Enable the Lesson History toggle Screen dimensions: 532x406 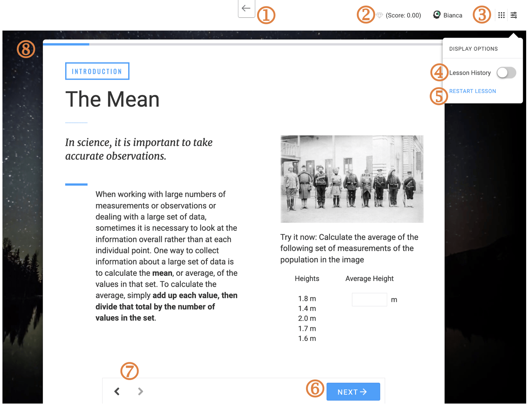[x=506, y=73]
